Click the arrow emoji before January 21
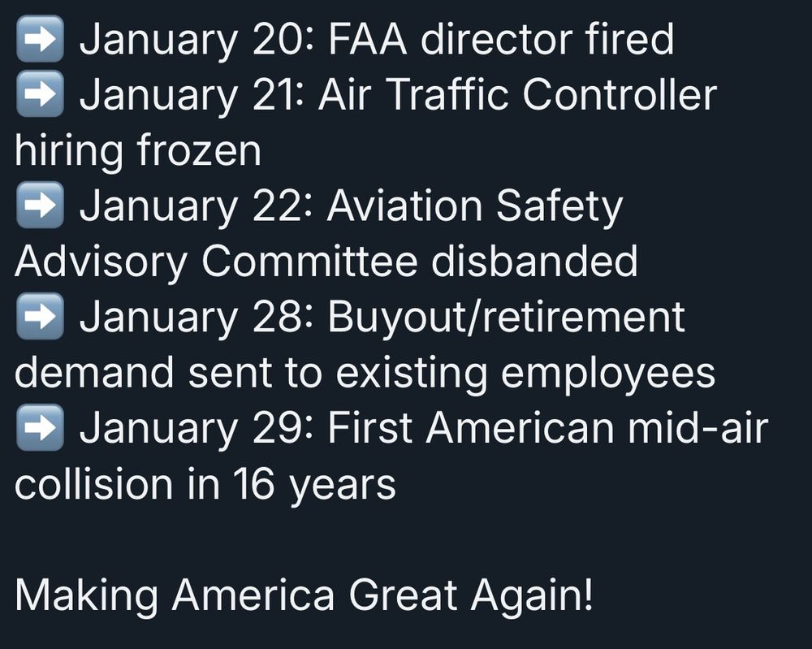The width and height of the screenshot is (812, 649). tap(40, 93)
